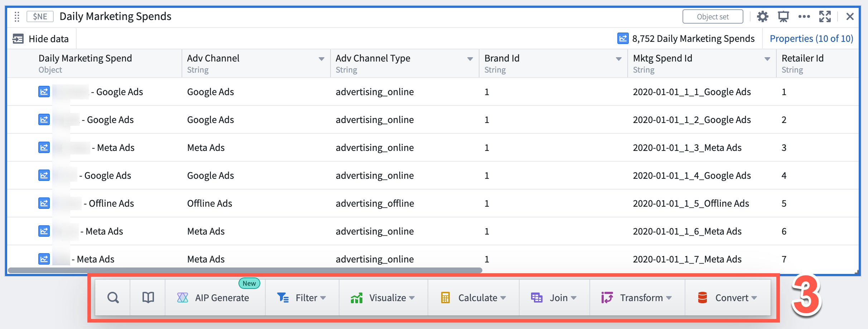The height and width of the screenshot is (329, 868).
Task: Click the Hide data panel icon
Action: (x=18, y=39)
